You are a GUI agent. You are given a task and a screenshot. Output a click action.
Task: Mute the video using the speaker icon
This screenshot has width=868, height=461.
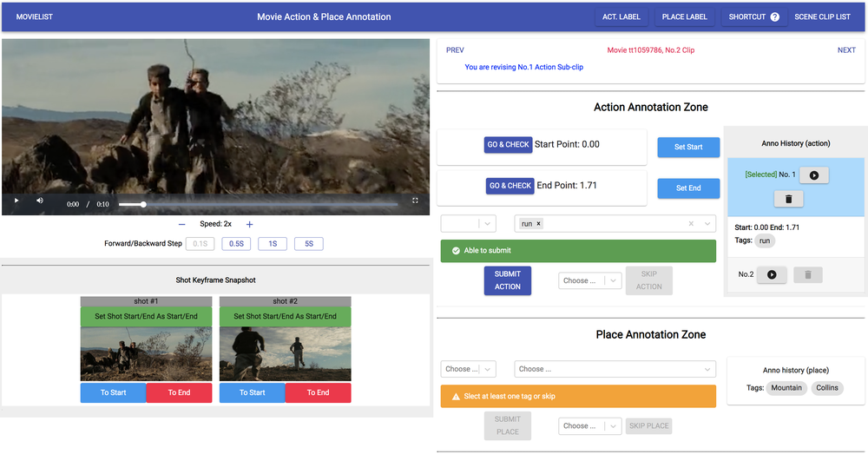(40, 201)
